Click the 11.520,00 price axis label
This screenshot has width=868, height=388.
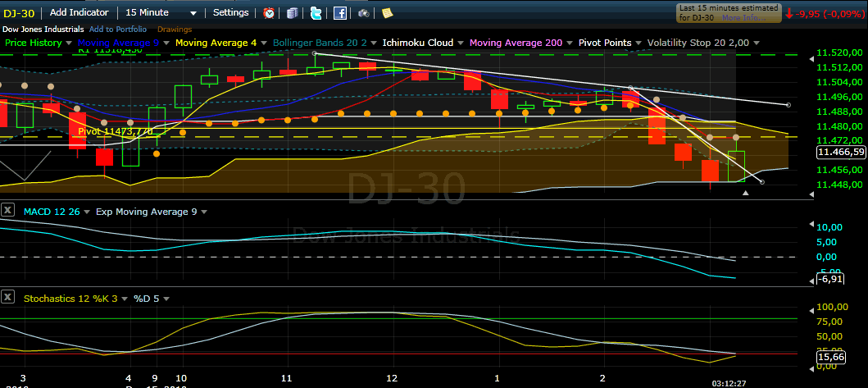[841, 52]
